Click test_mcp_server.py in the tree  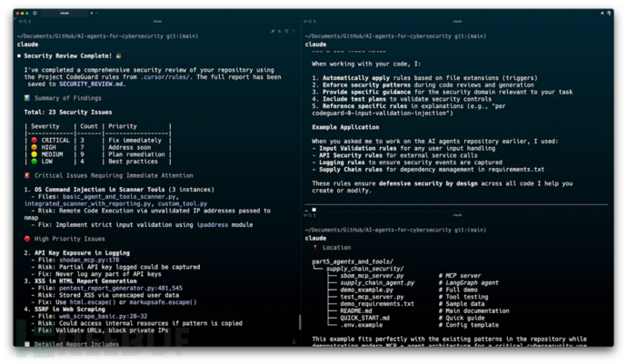tap(372, 297)
